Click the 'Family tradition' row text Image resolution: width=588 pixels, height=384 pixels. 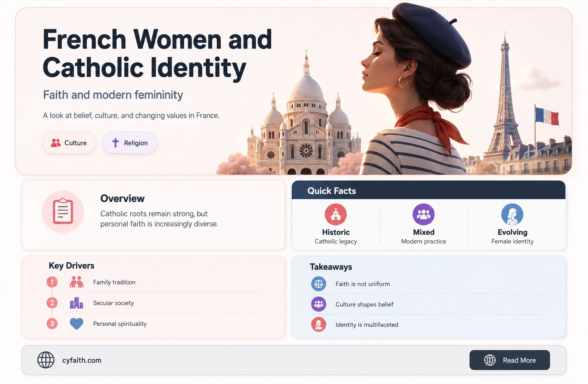click(114, 282)
